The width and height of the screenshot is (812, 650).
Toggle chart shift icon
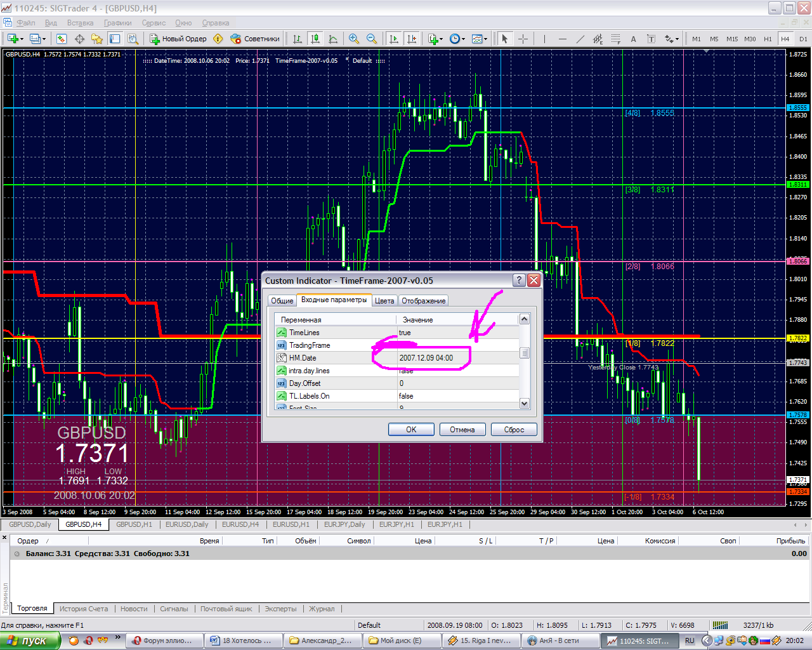coord(412,39)
